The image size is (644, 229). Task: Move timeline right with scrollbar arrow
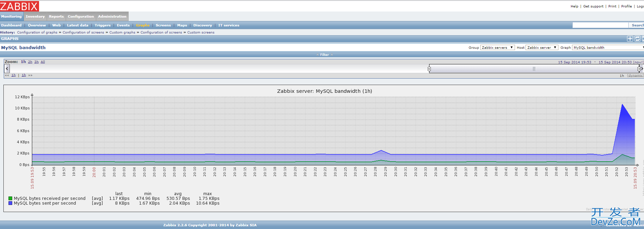point(642,68)
